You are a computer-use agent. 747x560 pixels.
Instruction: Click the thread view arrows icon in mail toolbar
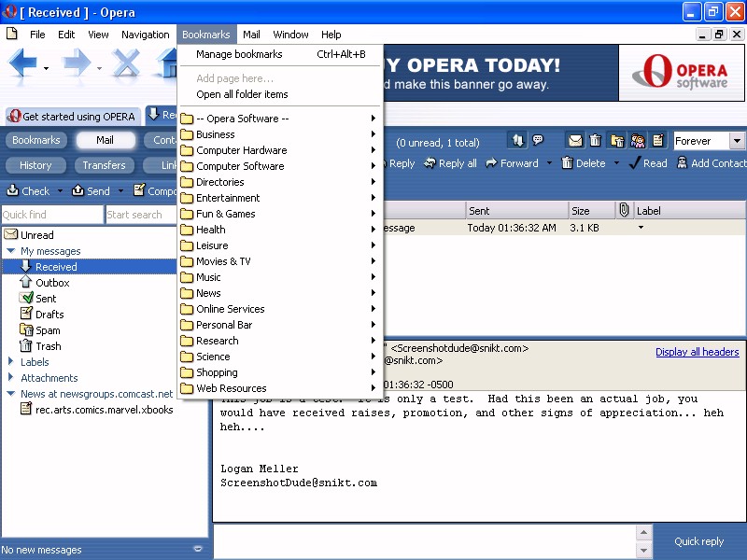pos(517,141)
